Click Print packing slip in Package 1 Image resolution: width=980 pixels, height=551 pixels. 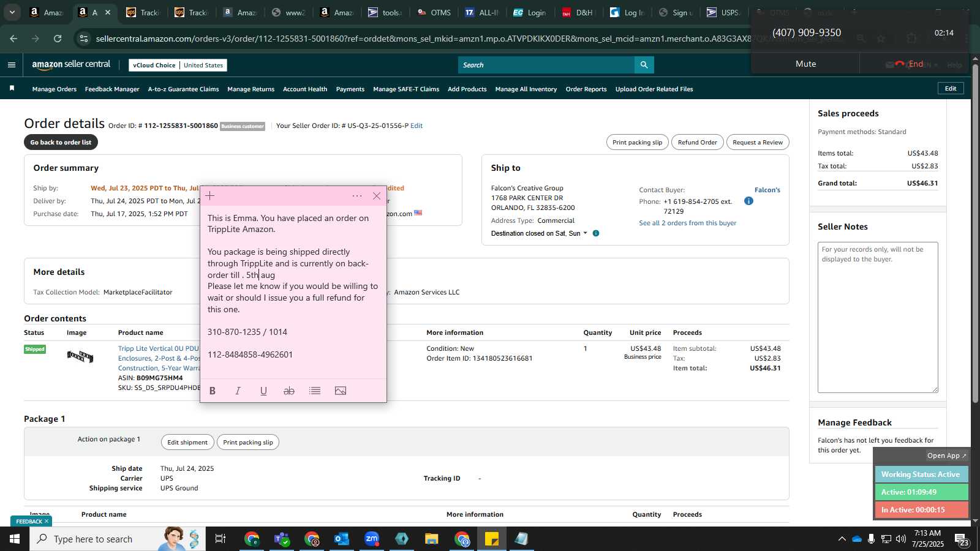pos(248,443)
